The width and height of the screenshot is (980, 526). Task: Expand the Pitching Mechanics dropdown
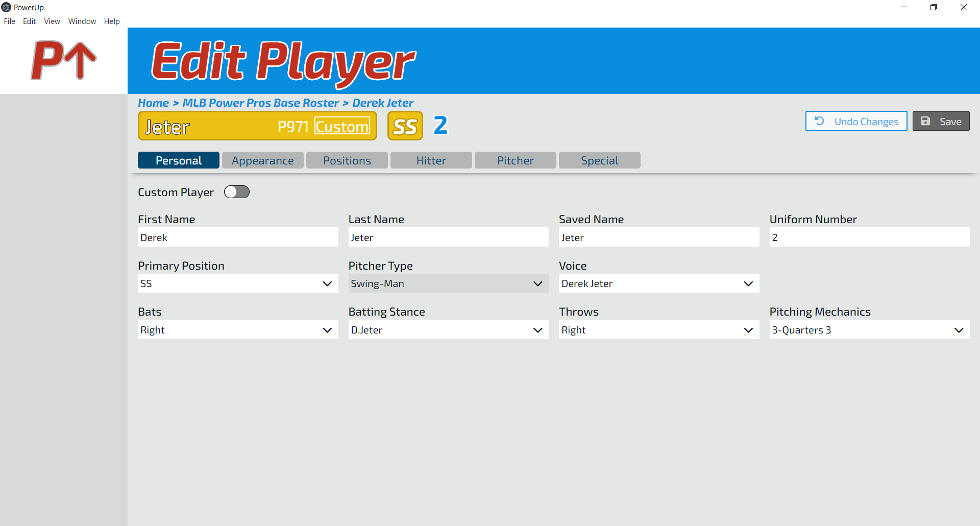coord(869,330)
